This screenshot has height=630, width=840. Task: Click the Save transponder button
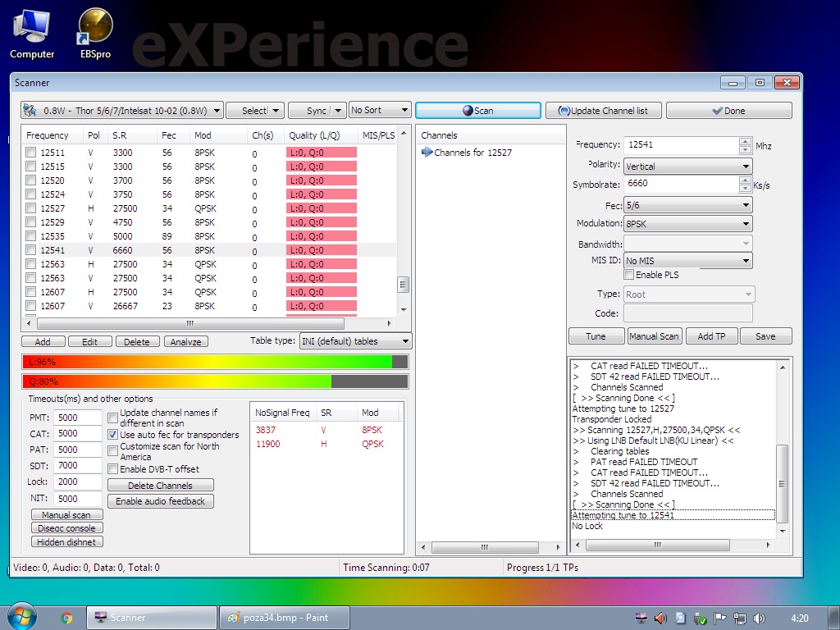[765, 336]
